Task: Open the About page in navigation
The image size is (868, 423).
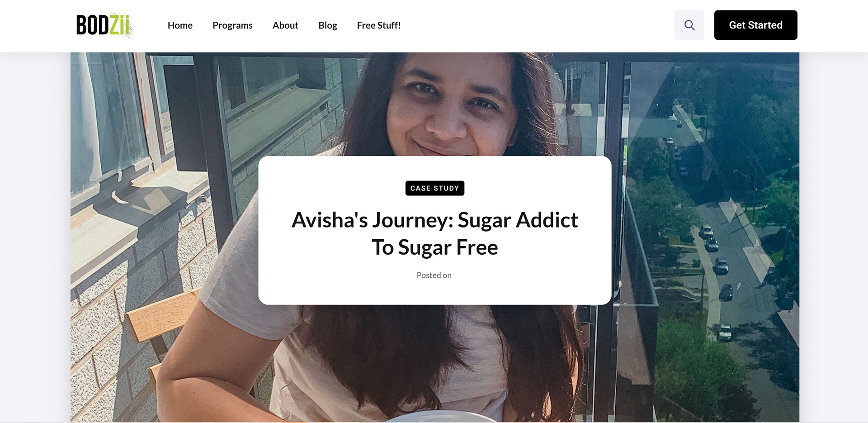Action: coord(285,25)
